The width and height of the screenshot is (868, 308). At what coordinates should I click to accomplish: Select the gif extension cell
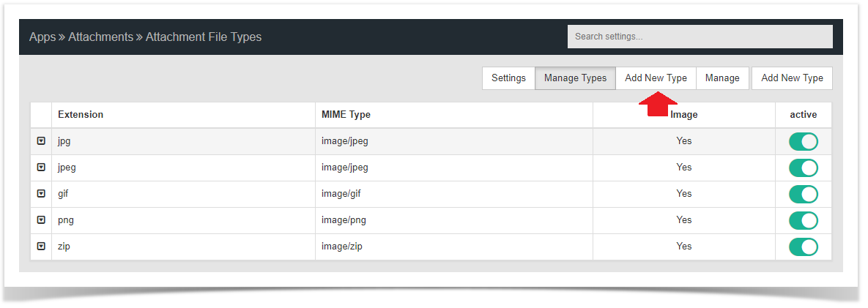click(x=183, y=194)
